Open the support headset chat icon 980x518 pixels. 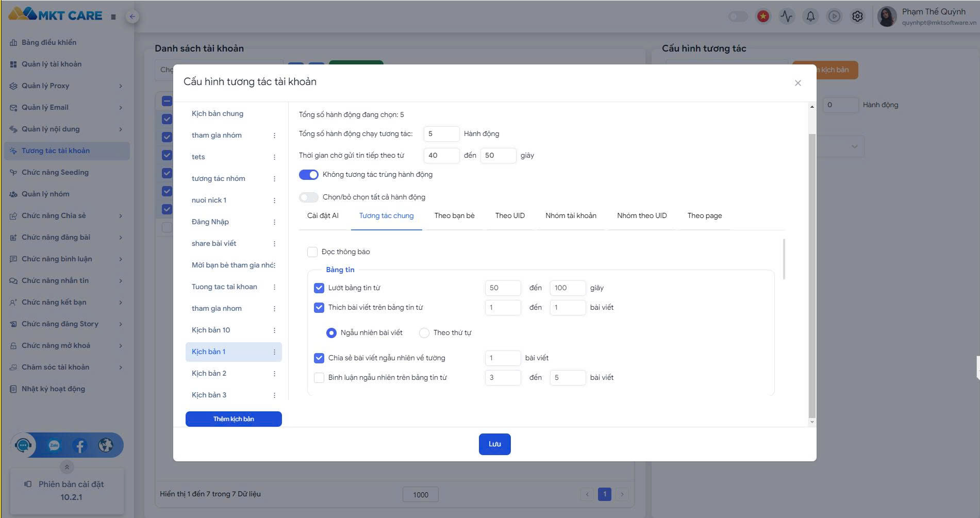pos(24,445)
